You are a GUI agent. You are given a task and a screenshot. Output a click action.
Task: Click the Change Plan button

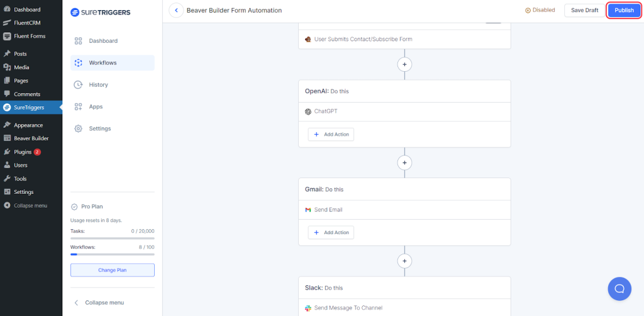click(112, 270)
